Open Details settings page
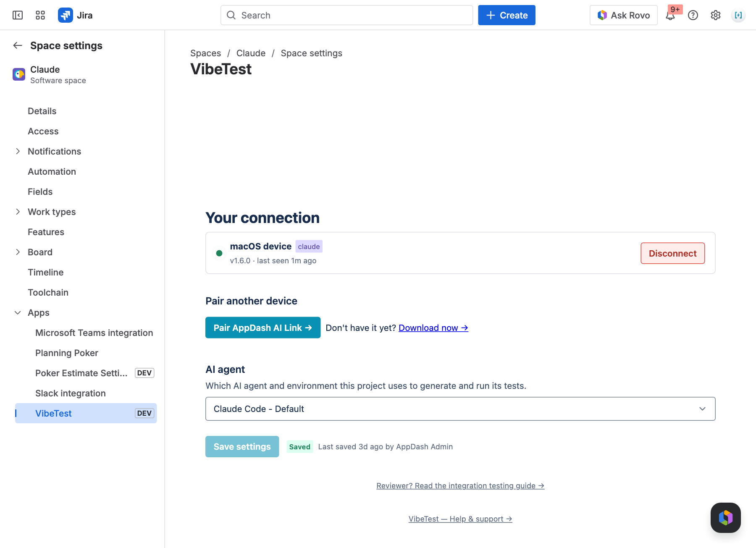The width and height of the screenshot is (756, 548). pos(42,111)
